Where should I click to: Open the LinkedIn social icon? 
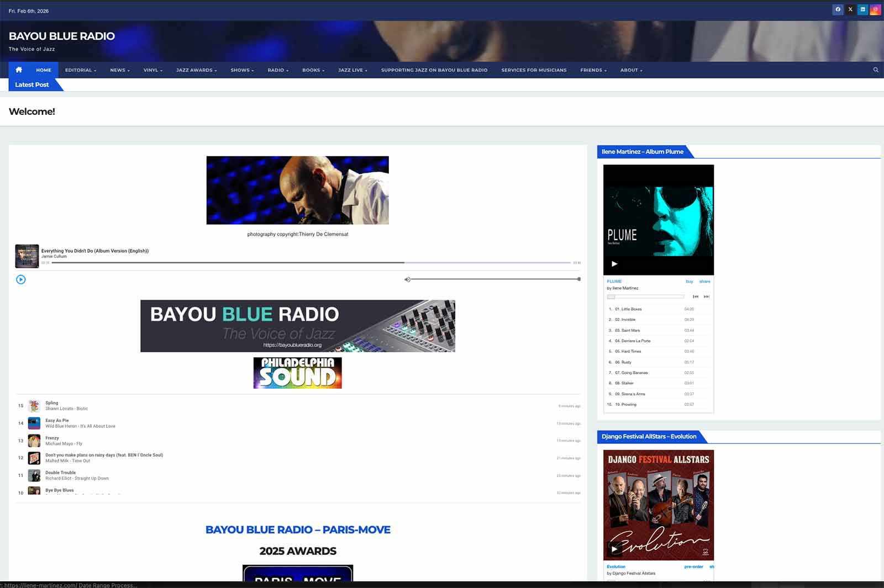pyautogui.click(x=862, y=9)
